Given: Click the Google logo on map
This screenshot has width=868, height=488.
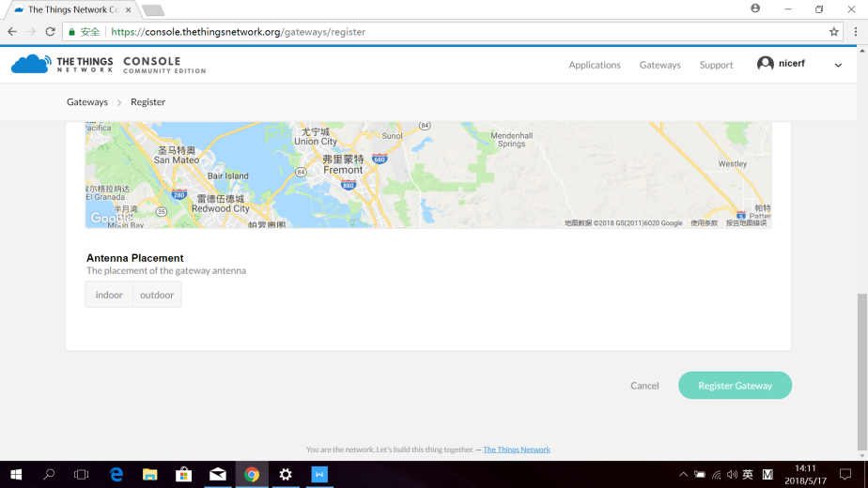Looking at the screenshot, I should click(x=111, y=219).
